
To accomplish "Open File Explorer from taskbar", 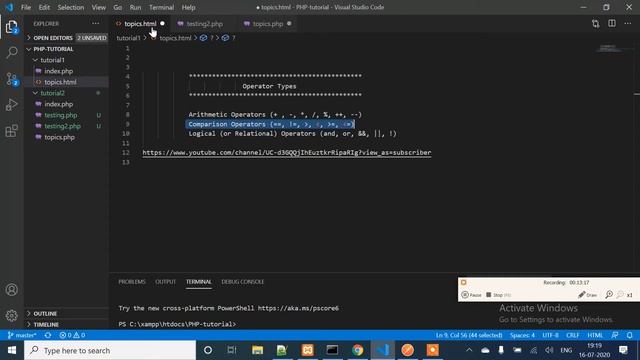I will tap(257, 350).
